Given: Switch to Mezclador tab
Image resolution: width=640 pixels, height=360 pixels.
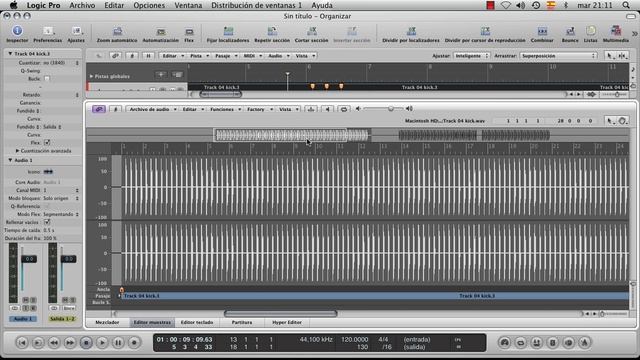Looking at the screenshot, I should [x=107, y=322].
